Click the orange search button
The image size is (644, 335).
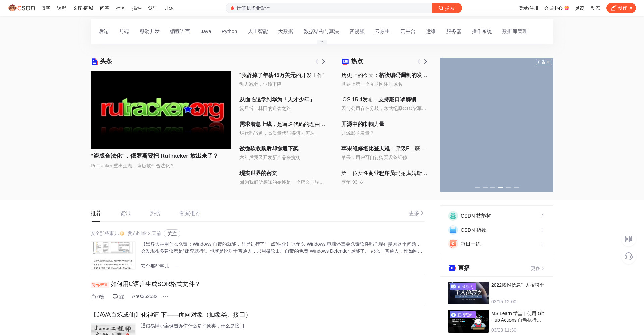click(x=447, y=8)
